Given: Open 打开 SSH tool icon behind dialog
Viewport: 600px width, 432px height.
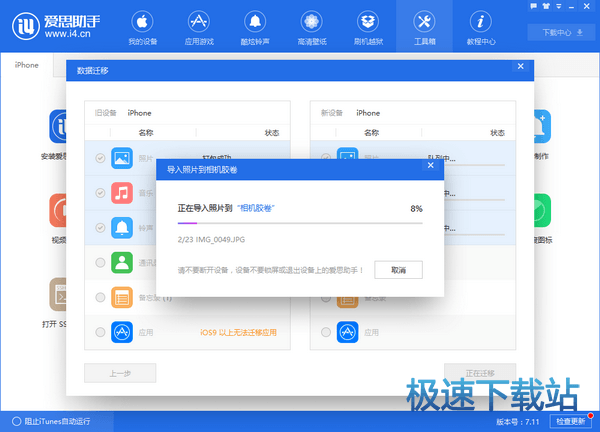Looking at the screenshot, I should pos(57,295).
